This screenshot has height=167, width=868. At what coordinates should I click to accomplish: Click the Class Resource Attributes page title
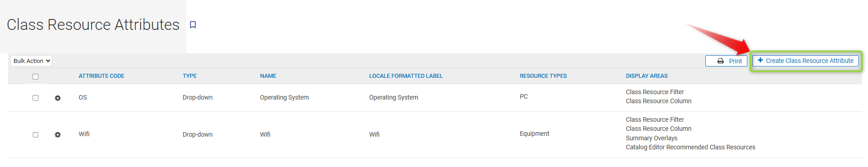(x=93, y=24)
